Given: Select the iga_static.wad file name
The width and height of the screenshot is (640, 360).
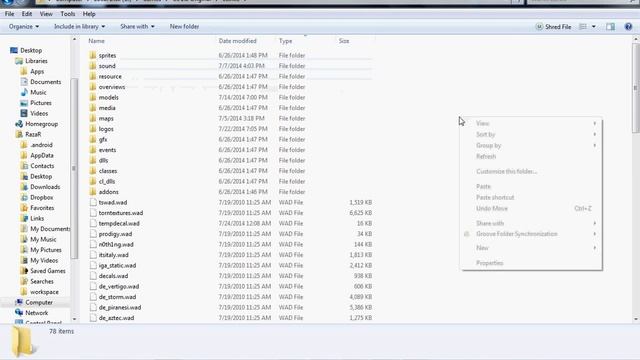Looking at the screenshot, I should pos(117,265).
